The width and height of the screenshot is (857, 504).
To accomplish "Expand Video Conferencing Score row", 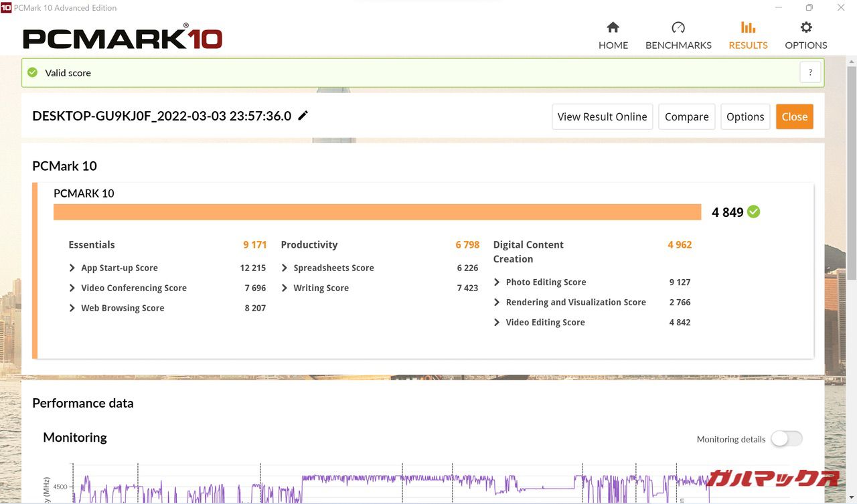I will coord(72,288).
